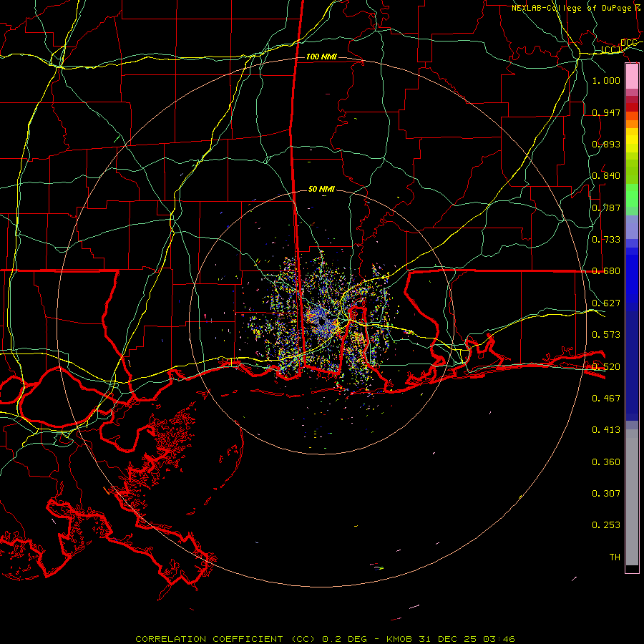This screenshot has width=644, height=644.
Task: Click the 0.253 scale value
Action: [x=606, y=525]
